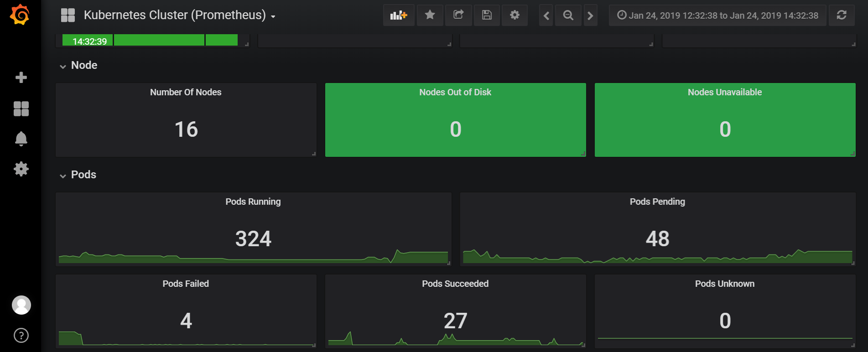
Task: Open the Help question mark icon
Action: (x=21, y=336)
